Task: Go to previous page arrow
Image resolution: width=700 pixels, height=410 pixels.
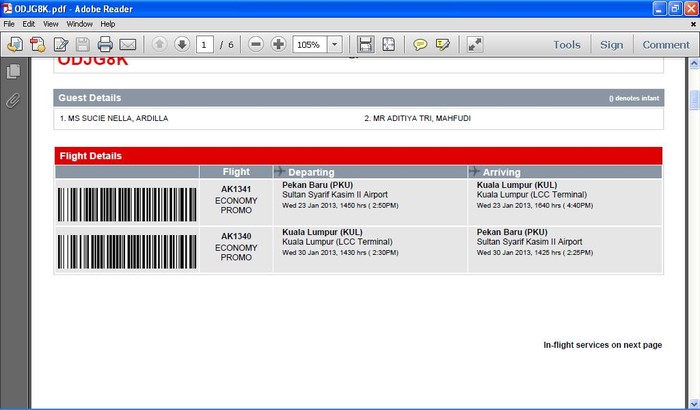Action: [x=159, y=44]
